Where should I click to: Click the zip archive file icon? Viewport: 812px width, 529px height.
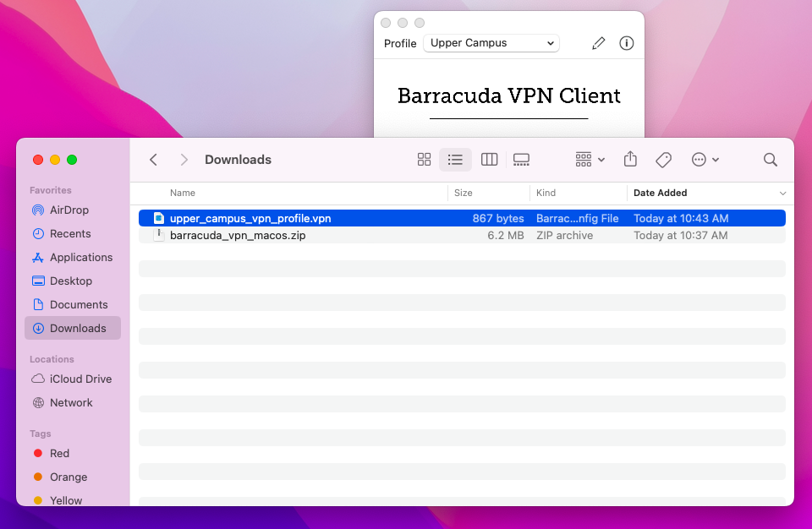point(159,236)
